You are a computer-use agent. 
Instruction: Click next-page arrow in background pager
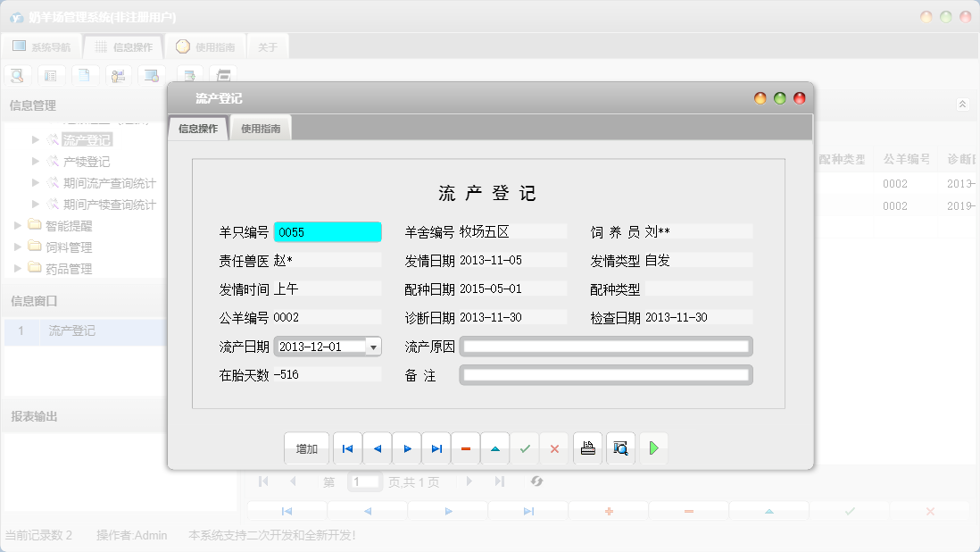(x=469, y=481)
